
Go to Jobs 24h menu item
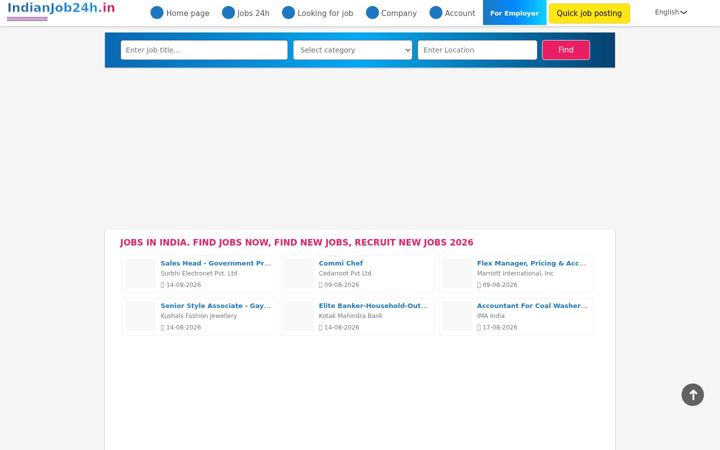253,13
